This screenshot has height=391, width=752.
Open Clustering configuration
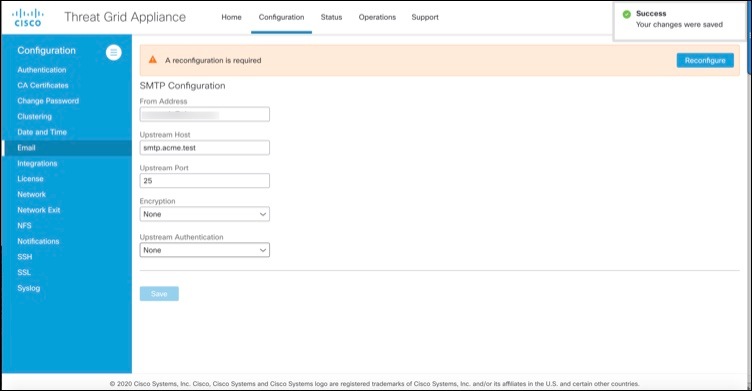pos(35,117)
